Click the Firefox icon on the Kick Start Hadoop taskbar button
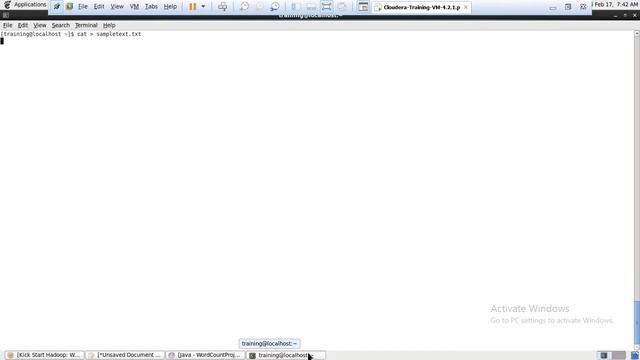Screen dimensions: 640x360 pos(11,356)
